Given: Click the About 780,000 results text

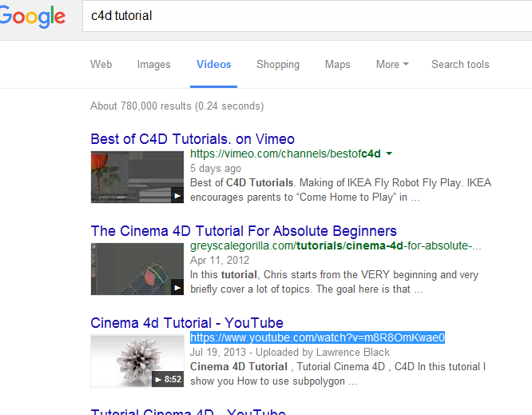Looking at the screenshot, I should 177,106.
